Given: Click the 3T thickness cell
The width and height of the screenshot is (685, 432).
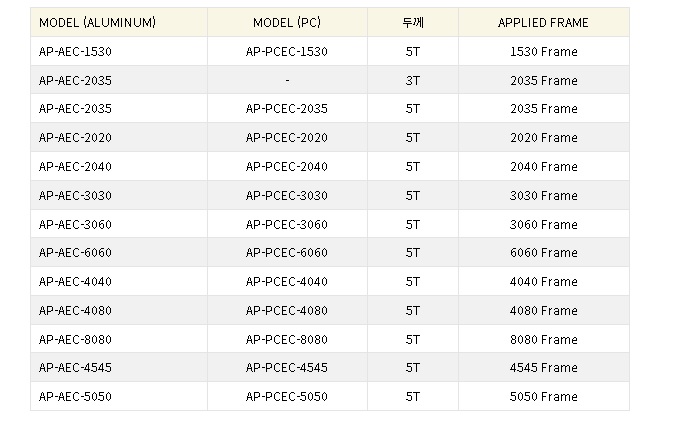Looking at the screenshot, I should [413, 80].
